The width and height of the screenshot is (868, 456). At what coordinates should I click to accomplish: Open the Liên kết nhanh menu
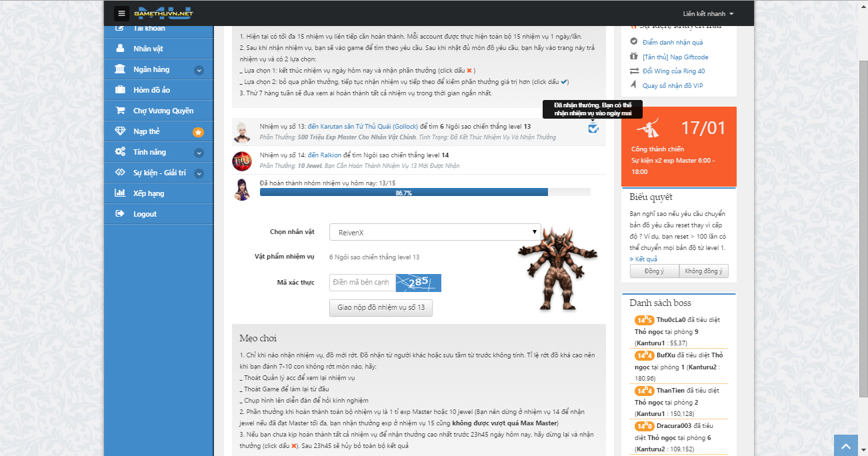(708, 14)
